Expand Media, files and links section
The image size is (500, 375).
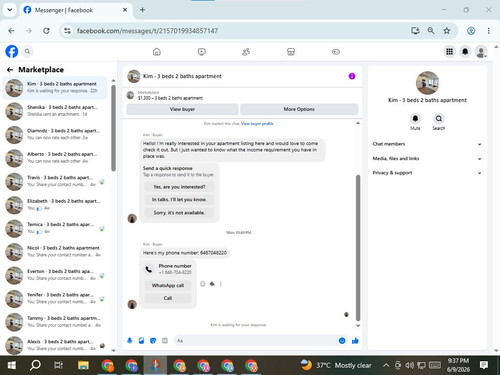tap(427, 159)
